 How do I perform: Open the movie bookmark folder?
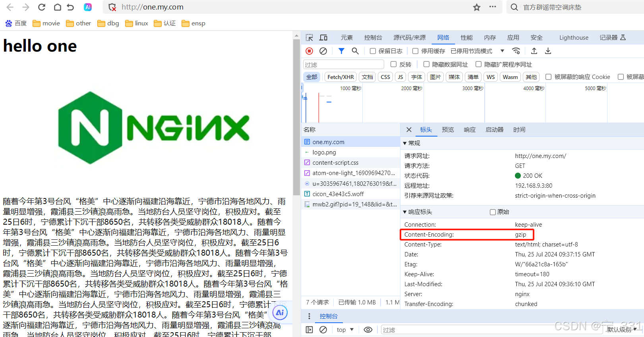[46, 23]
